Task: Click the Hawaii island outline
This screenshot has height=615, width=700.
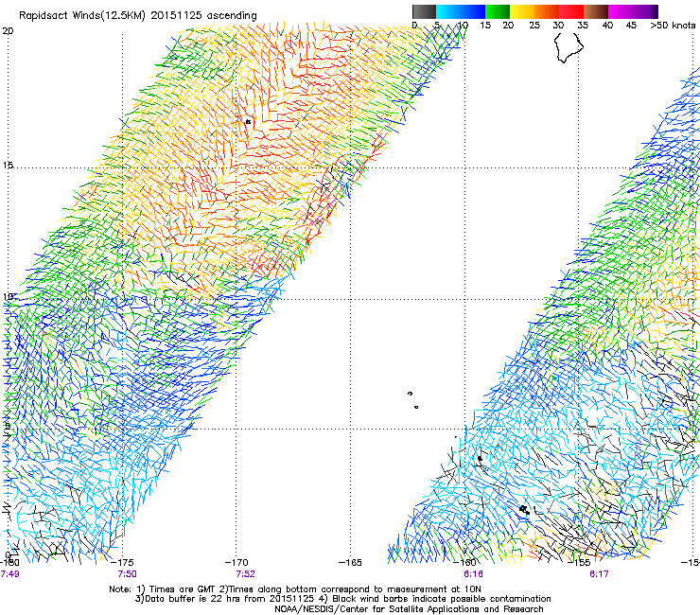Action: pyautogui.click(x=569, y=47)
